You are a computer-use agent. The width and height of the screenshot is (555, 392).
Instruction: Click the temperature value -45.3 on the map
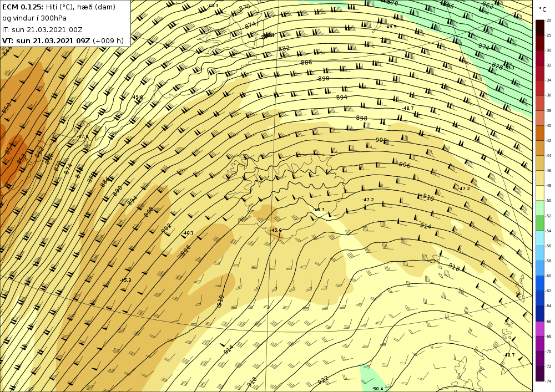125,280
